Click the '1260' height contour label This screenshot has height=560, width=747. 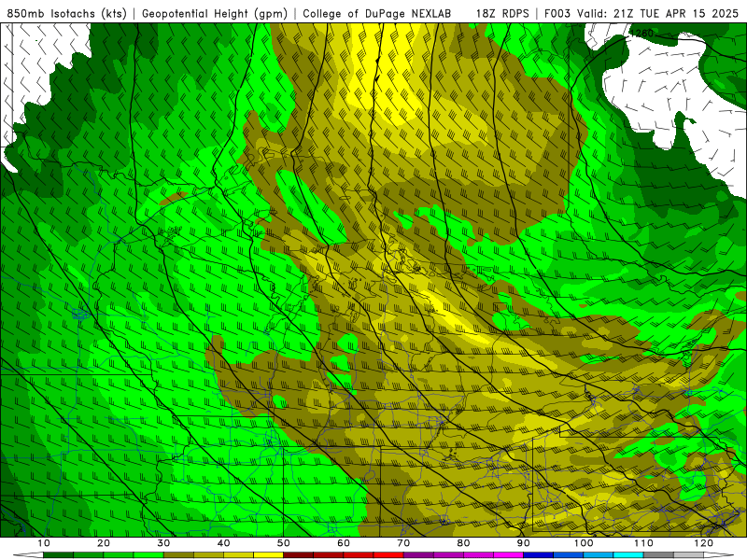point(641,34)
